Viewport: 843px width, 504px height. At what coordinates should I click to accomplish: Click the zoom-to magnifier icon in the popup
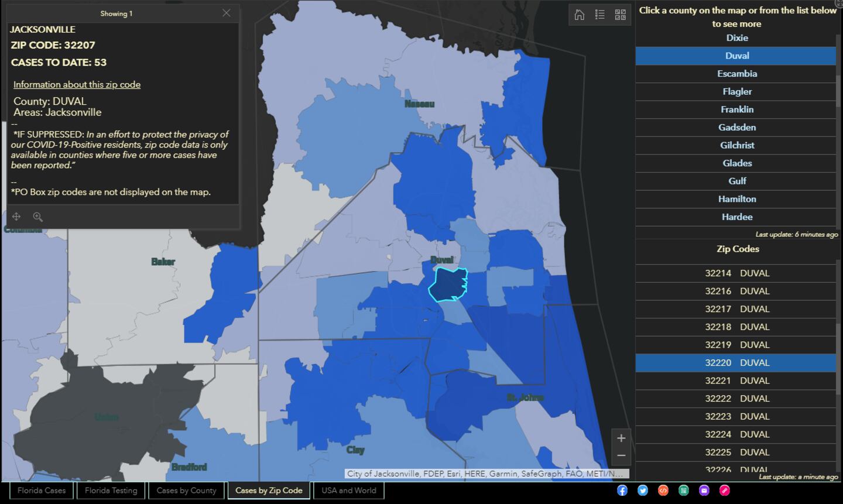38,217
